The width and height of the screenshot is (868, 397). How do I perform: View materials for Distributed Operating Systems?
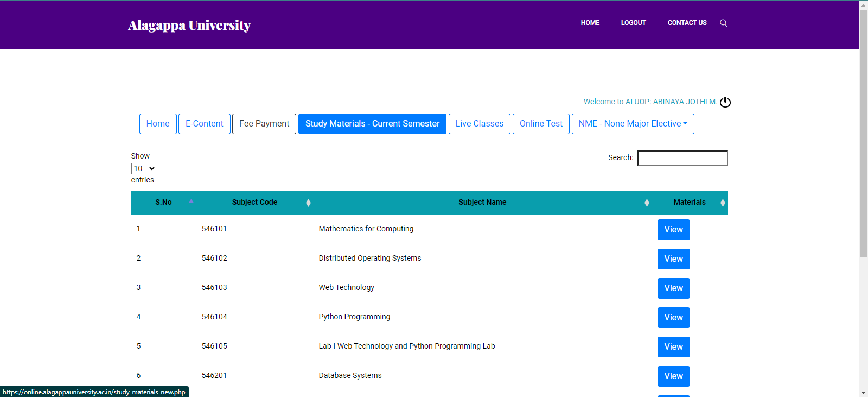click(674, 259)
